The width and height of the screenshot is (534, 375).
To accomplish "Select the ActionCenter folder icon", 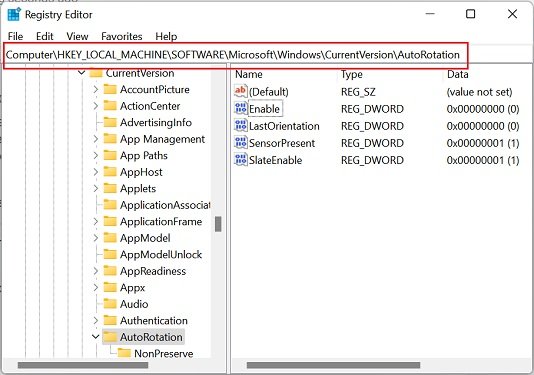I will click(x=110, y=106).
